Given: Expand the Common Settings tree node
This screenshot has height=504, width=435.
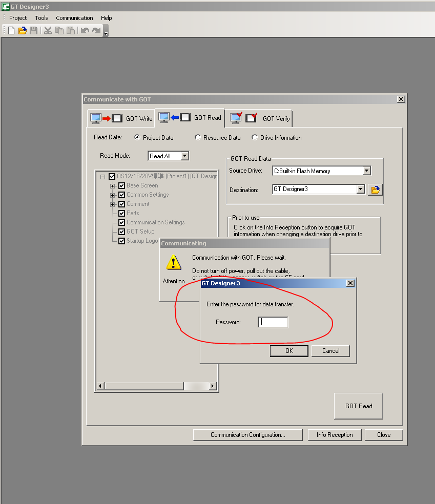Looking at the screenshot, I should [x=112, y=195].
